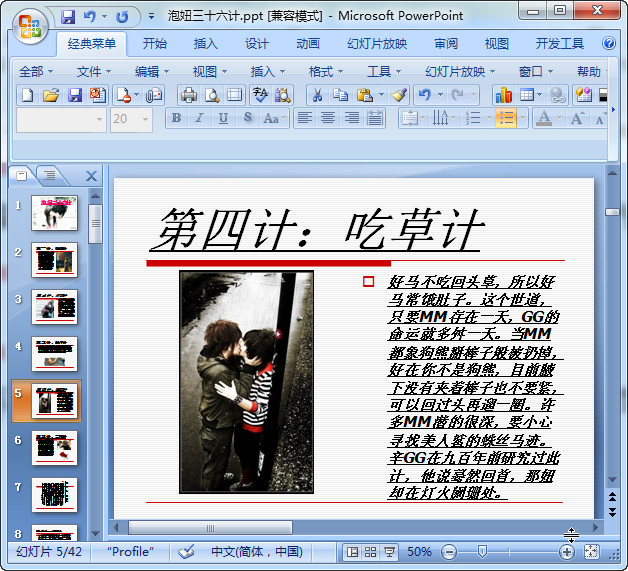
Task: Insert a chart
Action: click(x=503, y=95)
